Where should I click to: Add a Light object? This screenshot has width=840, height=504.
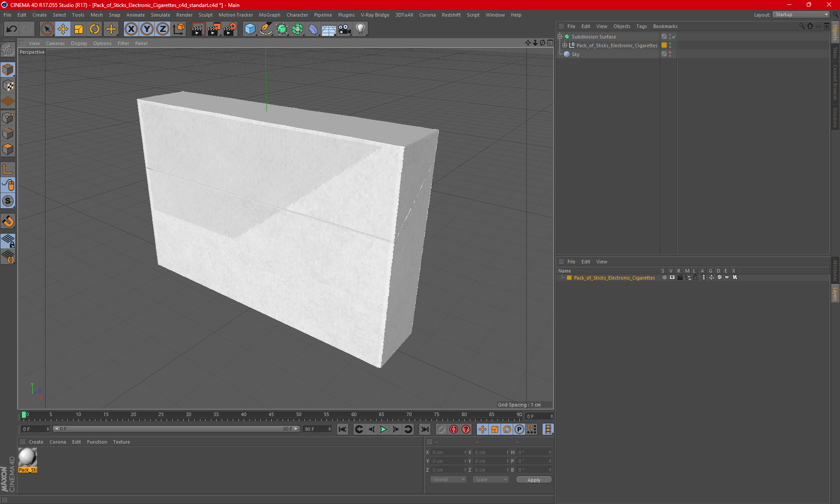tap(360, 29)
